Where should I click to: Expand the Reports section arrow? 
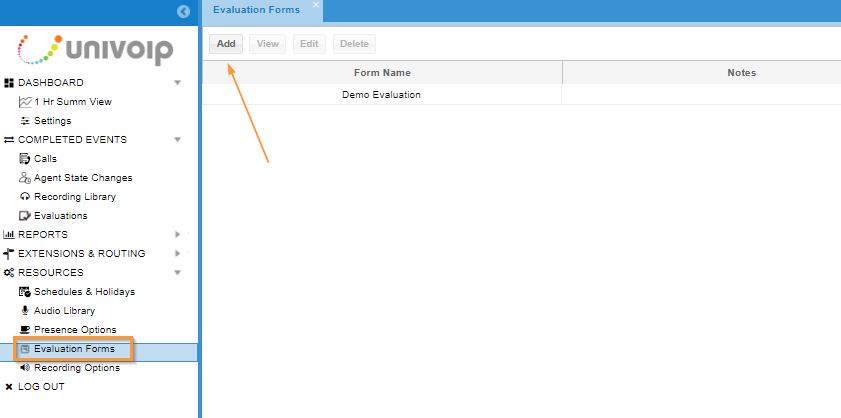[x=178, y=234]
